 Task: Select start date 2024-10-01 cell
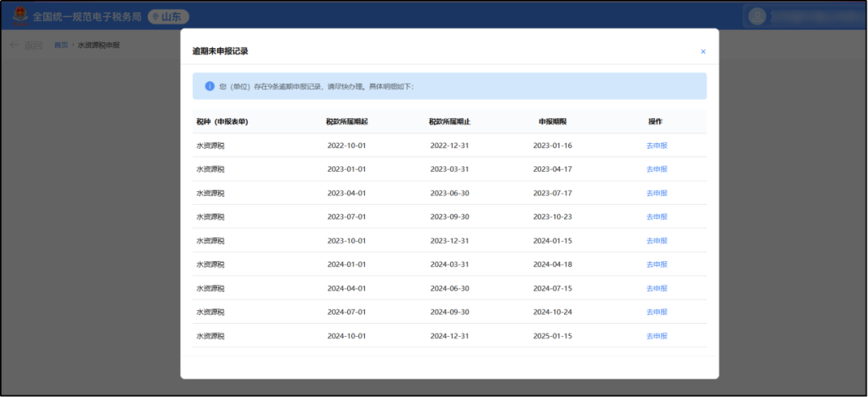(x=346, y=336)
